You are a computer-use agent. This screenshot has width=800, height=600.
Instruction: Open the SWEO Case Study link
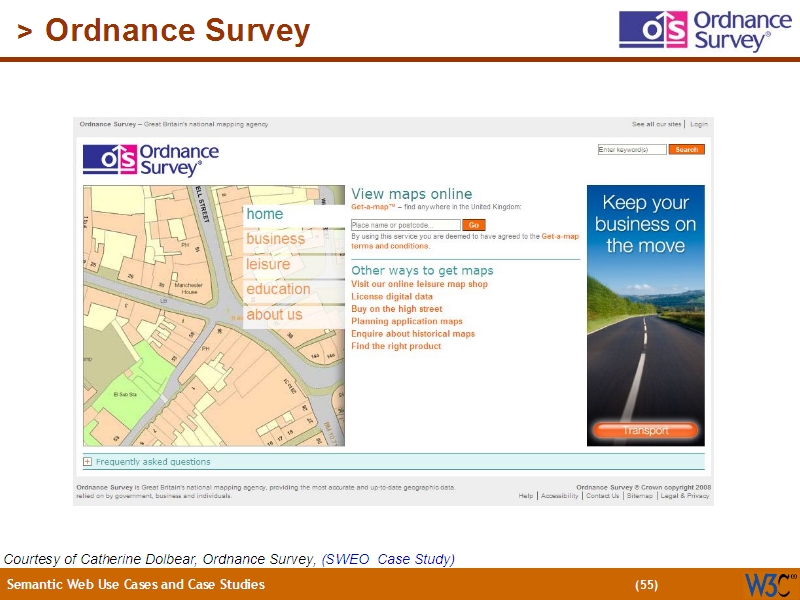[x=388, y=559]
